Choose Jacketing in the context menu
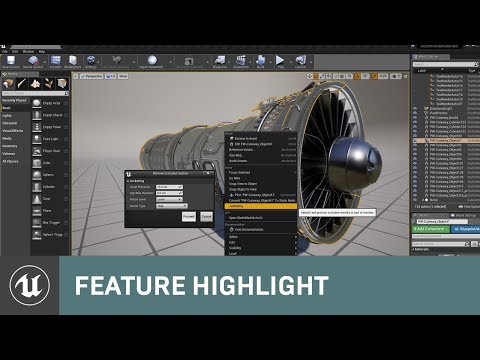The width and height of the screenshot is (480, 360). click(261, 206)
